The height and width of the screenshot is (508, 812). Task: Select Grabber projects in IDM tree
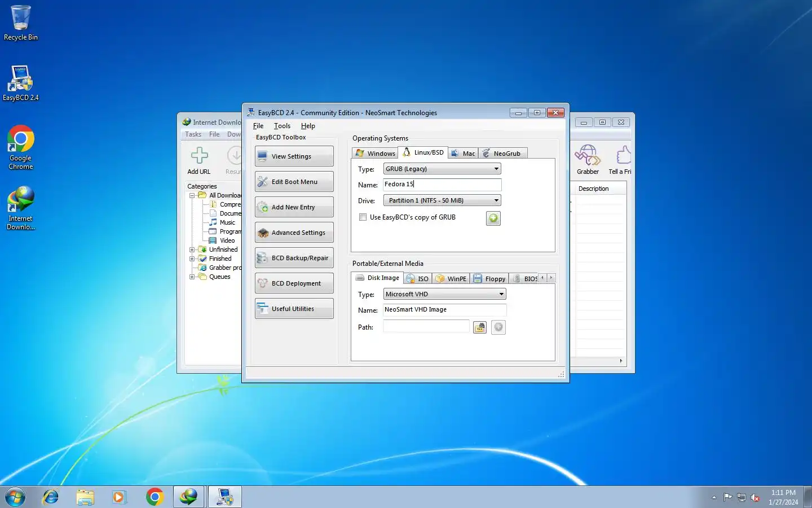tap(225, 268)
